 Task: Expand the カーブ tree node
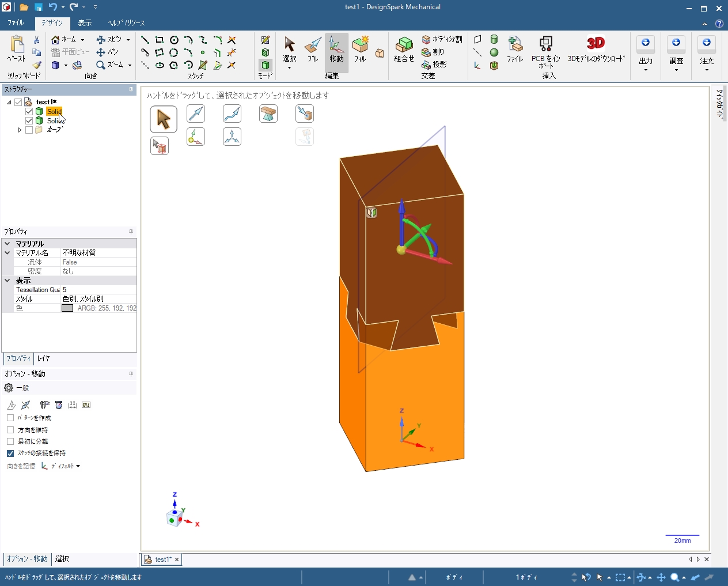20,130
